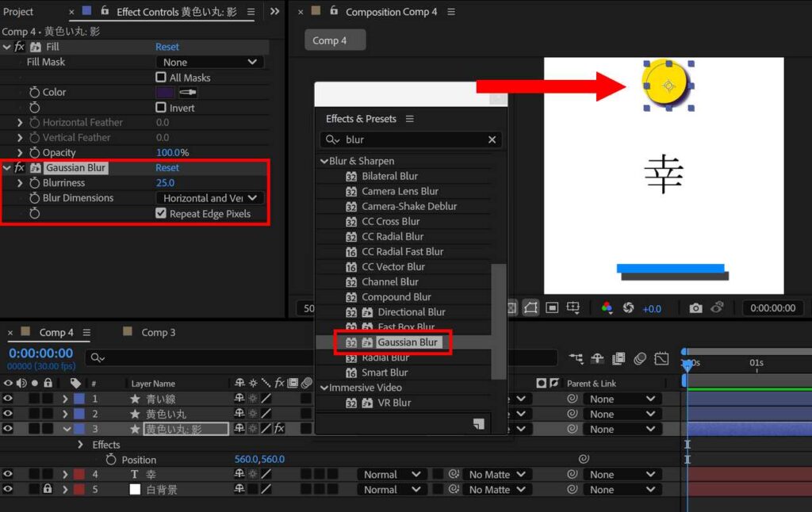Reset viewer exposure
The image size is (812, 512).
[628, 308]
